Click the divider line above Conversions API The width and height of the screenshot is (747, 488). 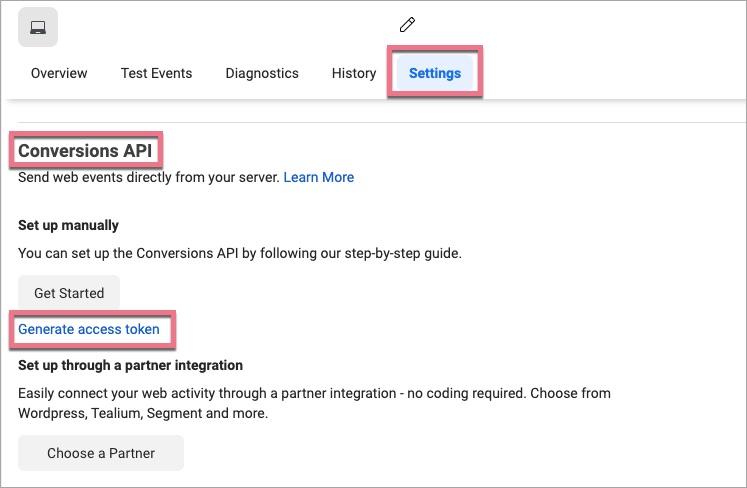click(373, 123)
